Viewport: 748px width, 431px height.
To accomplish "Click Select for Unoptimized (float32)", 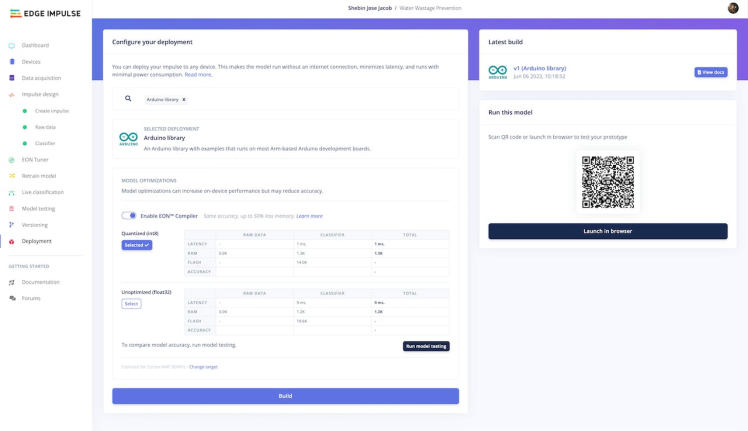I will pos(131,304).
